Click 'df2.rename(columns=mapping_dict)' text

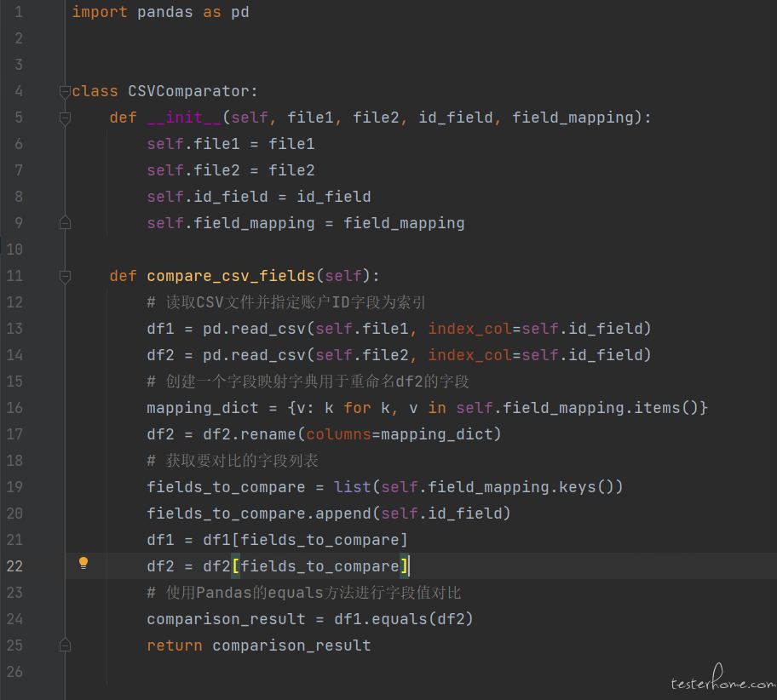352,434
